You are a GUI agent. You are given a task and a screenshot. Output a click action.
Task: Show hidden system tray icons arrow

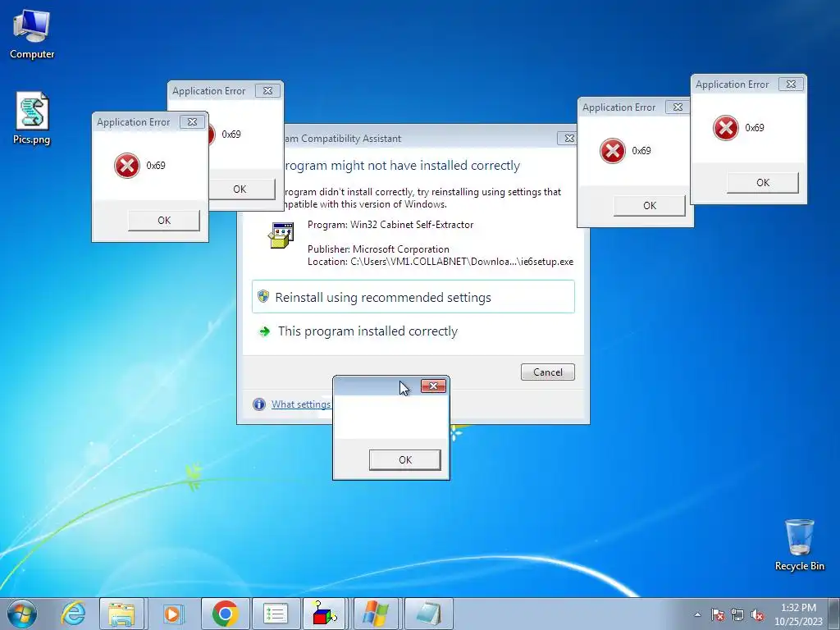pos(697,614)
